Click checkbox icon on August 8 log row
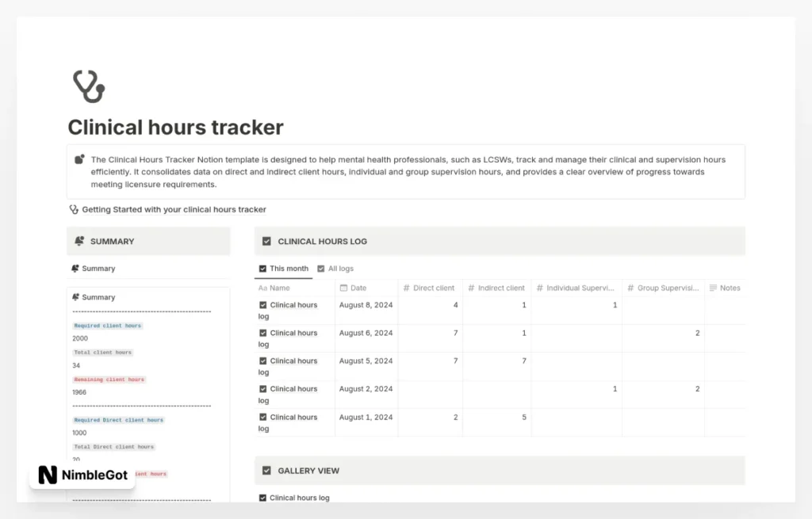The image size is (812, 519). tap(263, 305)
